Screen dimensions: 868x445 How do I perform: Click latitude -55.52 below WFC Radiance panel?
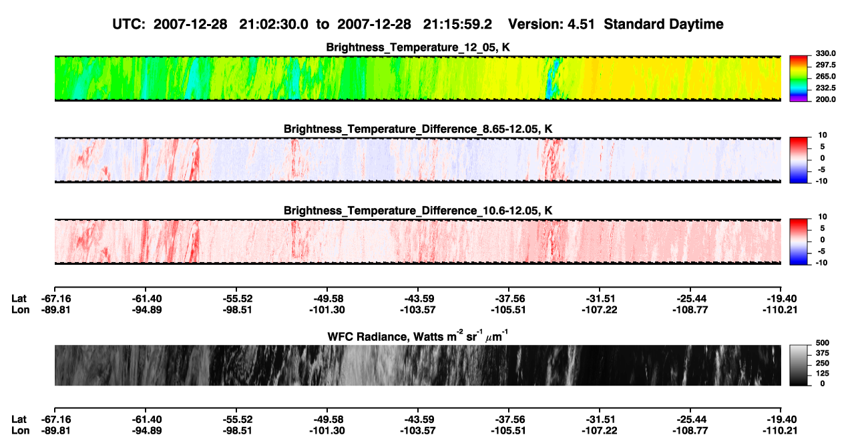pyautogui.click(x=236, y=419)
